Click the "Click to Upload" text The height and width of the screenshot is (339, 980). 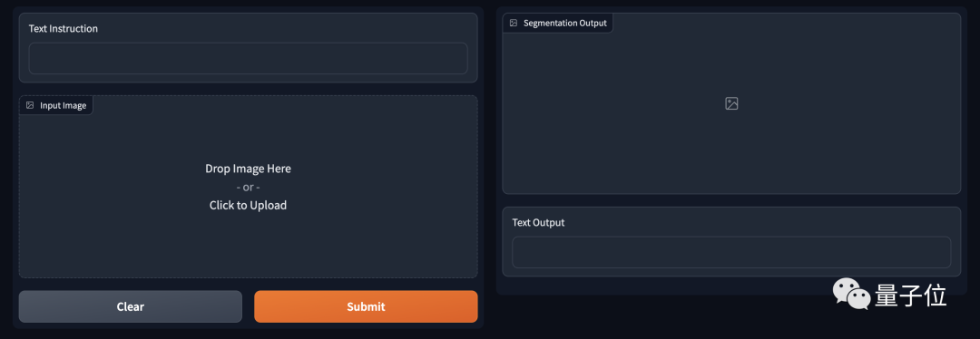tap(248, 206)
